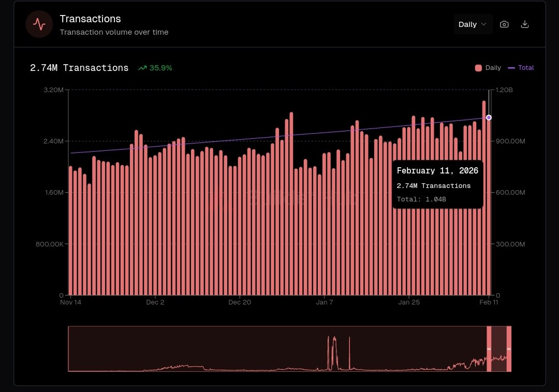Click the 300.00M right axis label
Image resolution: width=559 pixels, height=392 pixels.
[510, 244]
